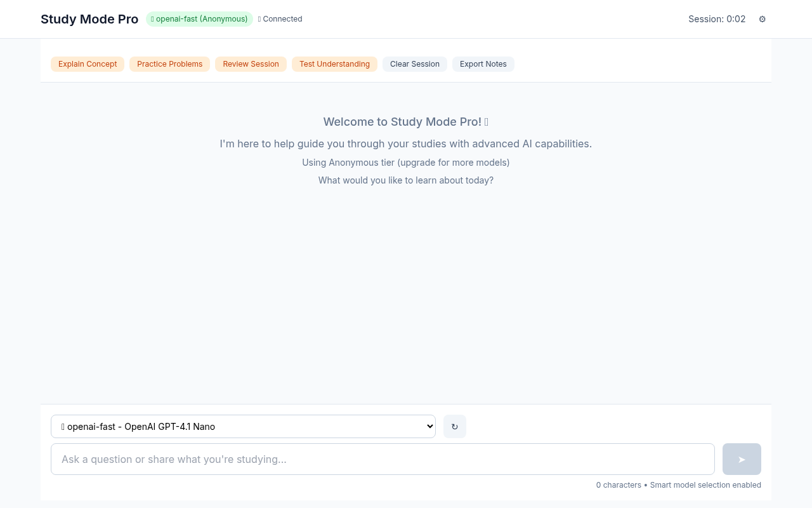Click the book icon in the model selector
Screen dimensions: 812x508
click(62, 426)
